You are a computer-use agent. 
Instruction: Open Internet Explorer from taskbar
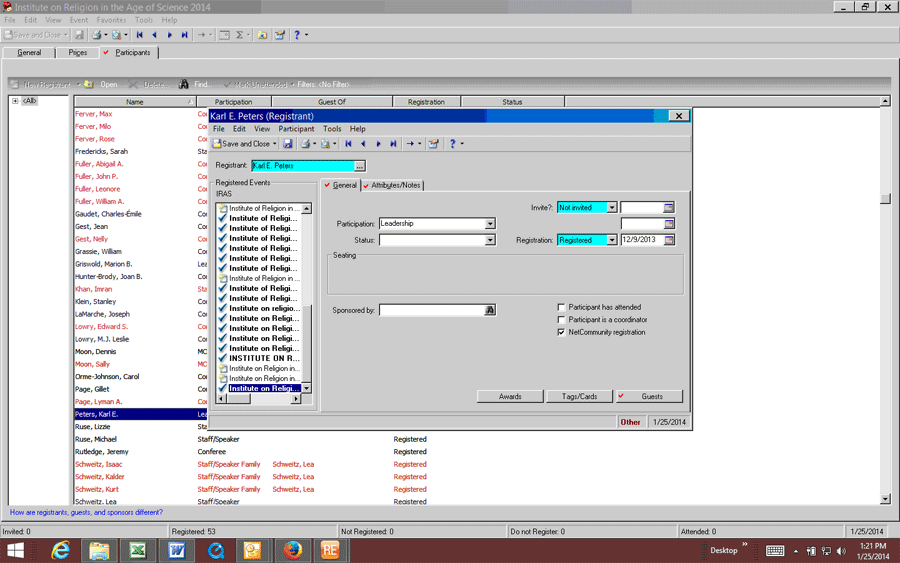point(60,550)
